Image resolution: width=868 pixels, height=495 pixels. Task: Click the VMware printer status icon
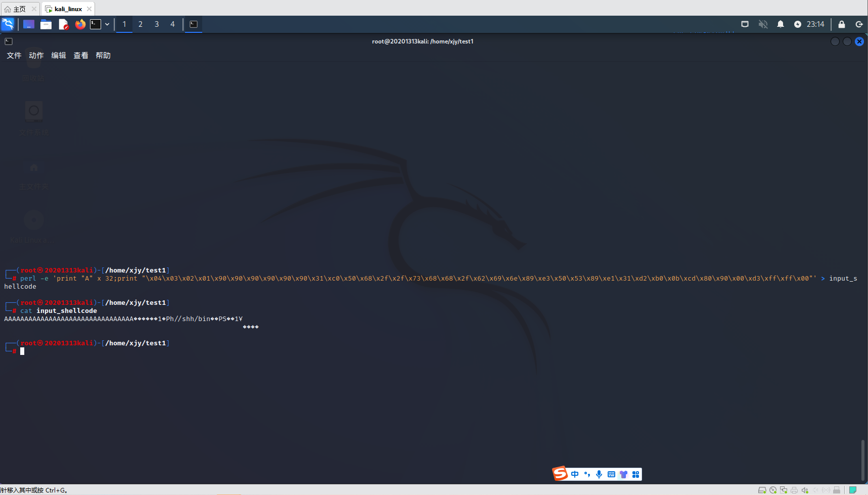(794, 490)
